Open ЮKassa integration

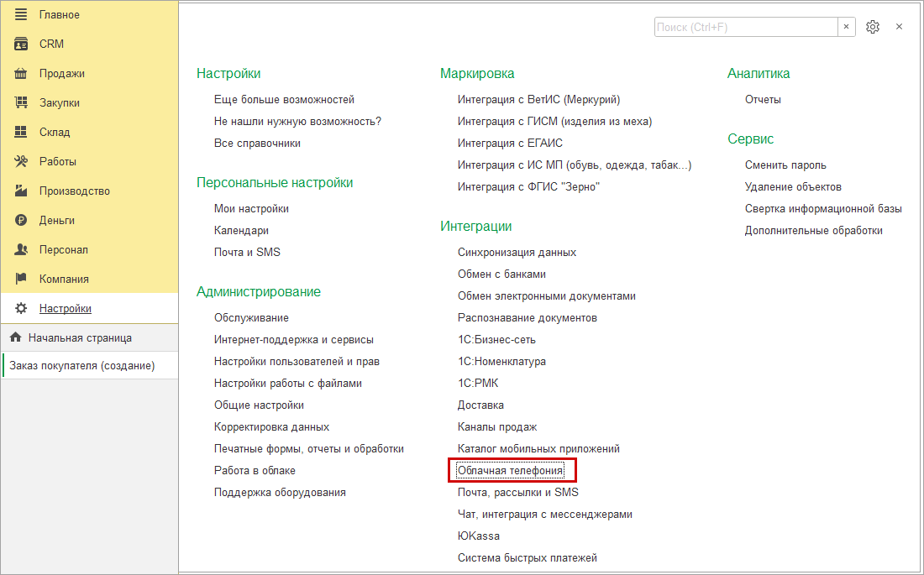tap(479, 536)
